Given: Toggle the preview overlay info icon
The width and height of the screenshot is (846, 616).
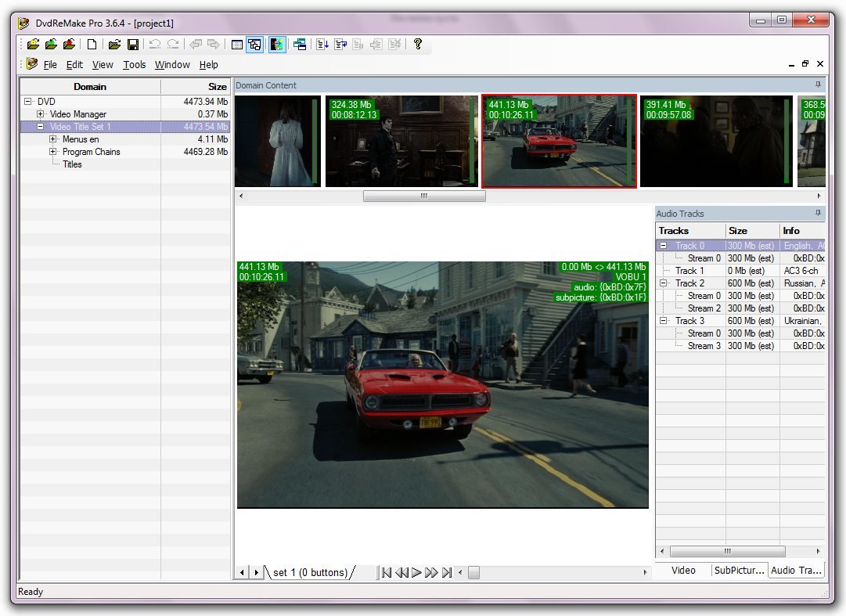Looking at the screenshot, I should (277, 45).
